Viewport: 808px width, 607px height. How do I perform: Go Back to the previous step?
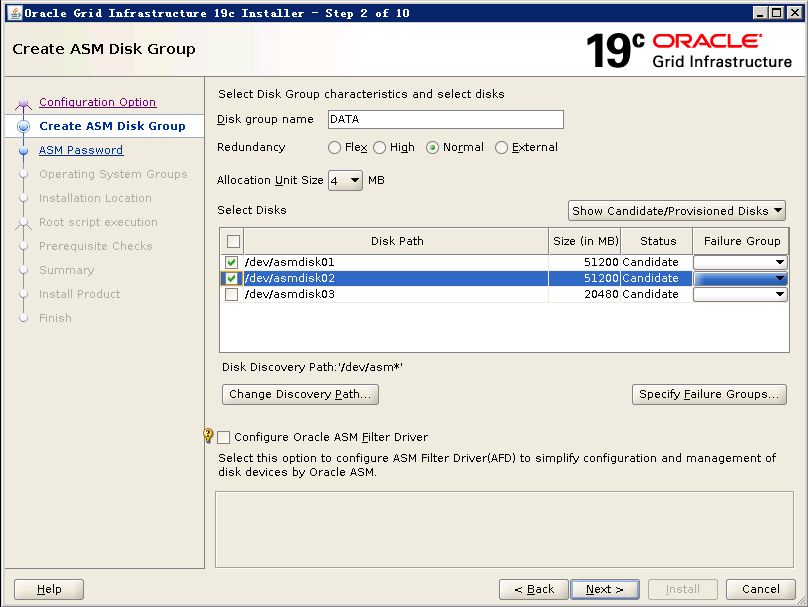tap(534, 589)
